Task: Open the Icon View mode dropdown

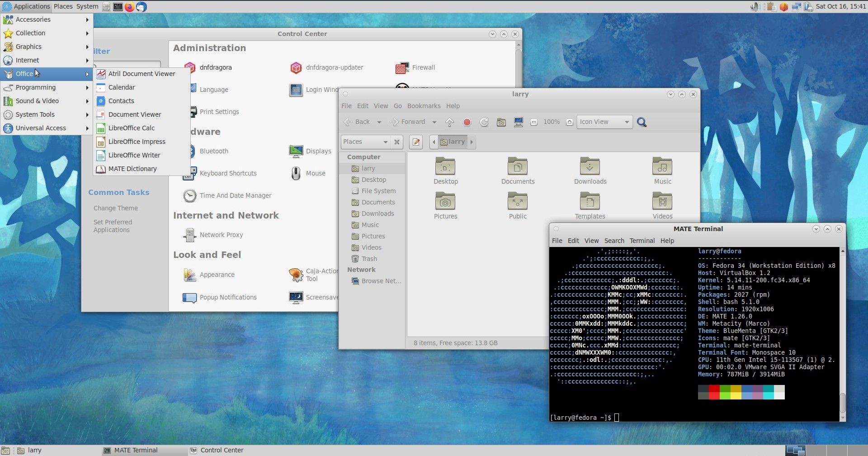Action: click(x=604, y=122)
